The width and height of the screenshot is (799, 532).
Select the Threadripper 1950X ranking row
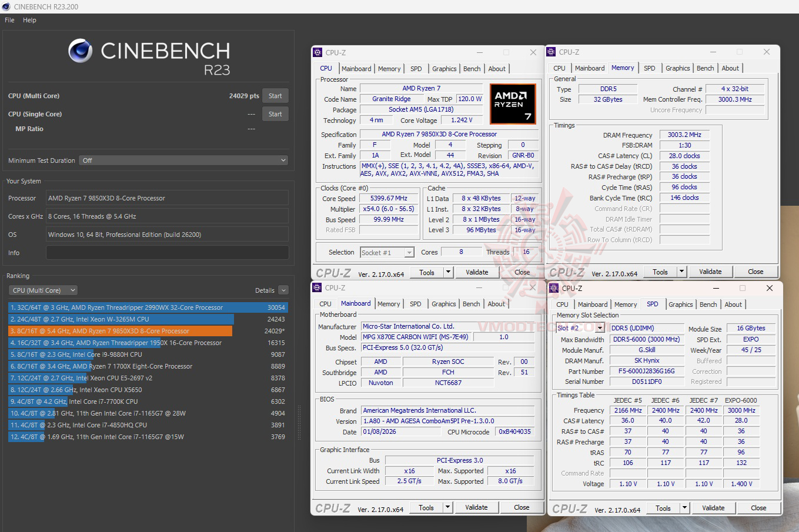148,343
